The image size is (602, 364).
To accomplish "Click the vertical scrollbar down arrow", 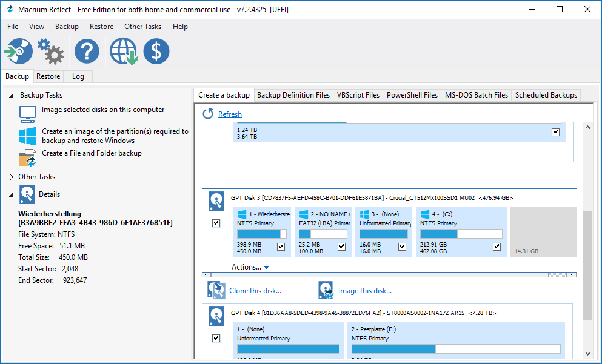I will coord(588,354).
